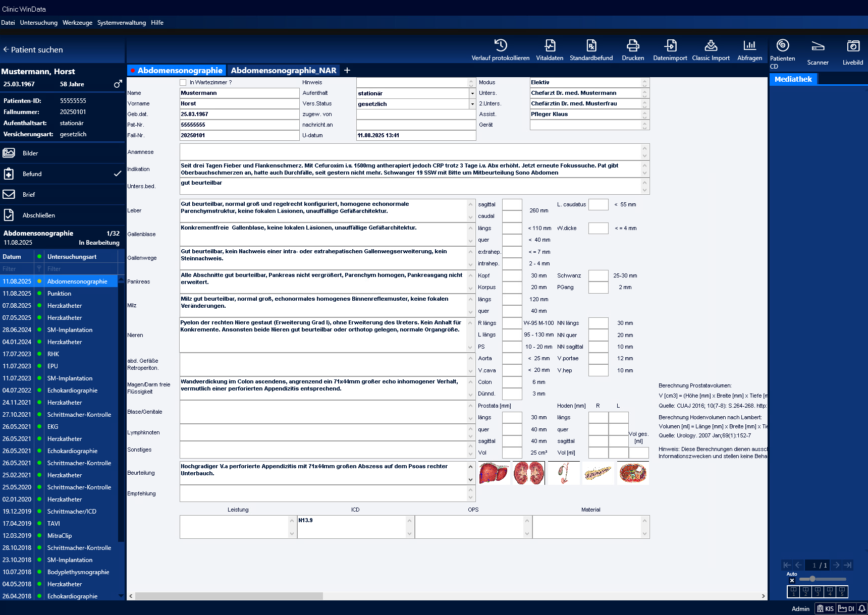Open Patienten CD tool

783,53
